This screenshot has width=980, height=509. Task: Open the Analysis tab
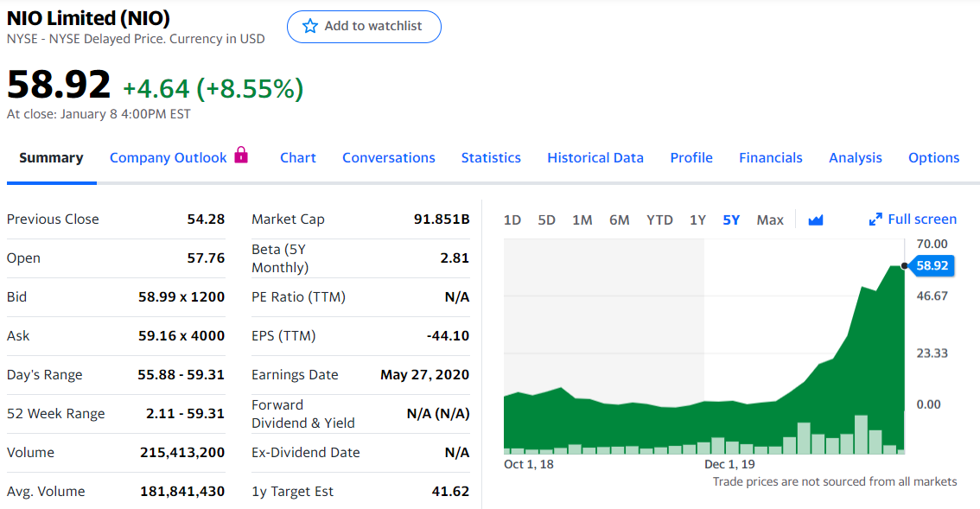pos(856,157)
